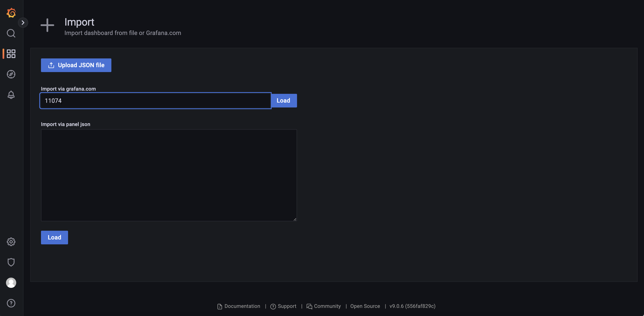Click the Upload JSON file button
Screen dimensions: 644x316
(76, 65)
